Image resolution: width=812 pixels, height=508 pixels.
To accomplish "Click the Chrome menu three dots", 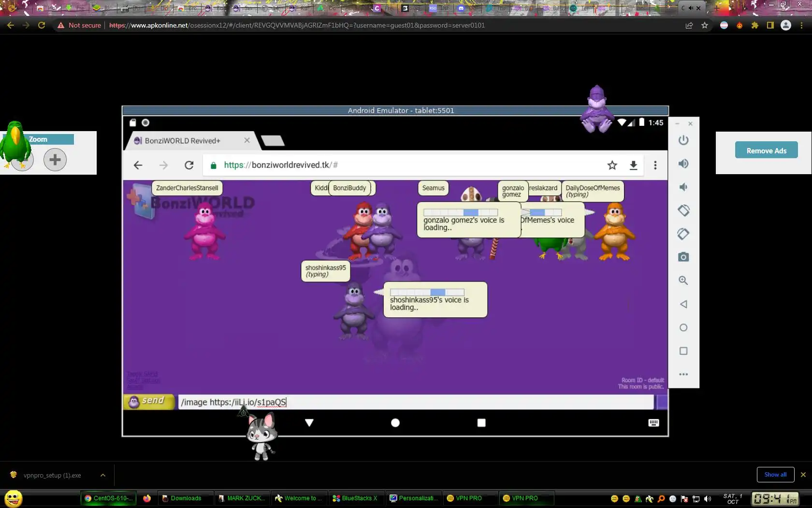I will tap(801, 25).
